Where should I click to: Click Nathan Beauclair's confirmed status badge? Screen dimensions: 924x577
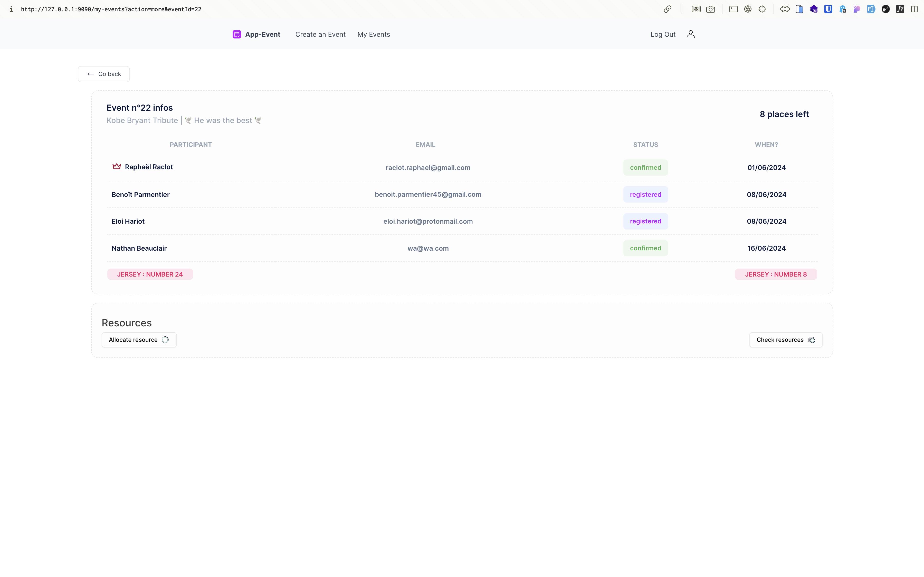click(x=645, y=248)
